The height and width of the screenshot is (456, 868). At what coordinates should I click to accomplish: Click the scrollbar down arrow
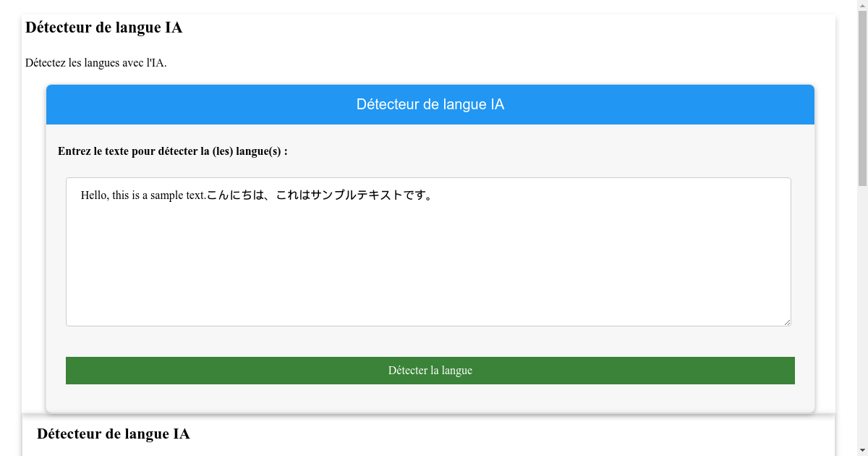[861, 451]
